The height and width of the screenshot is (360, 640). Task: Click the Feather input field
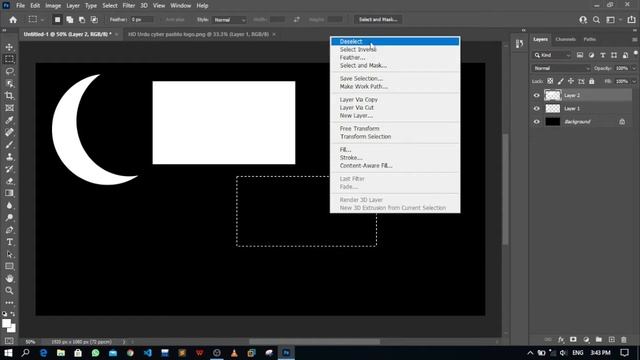point(142,20)
